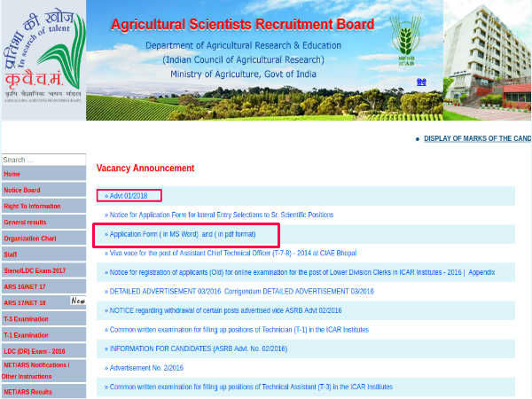Open Notice for registration of applicants LDC link
This screenshot has height=399, width=532.
pyautogui.click(x=286, y=272)
